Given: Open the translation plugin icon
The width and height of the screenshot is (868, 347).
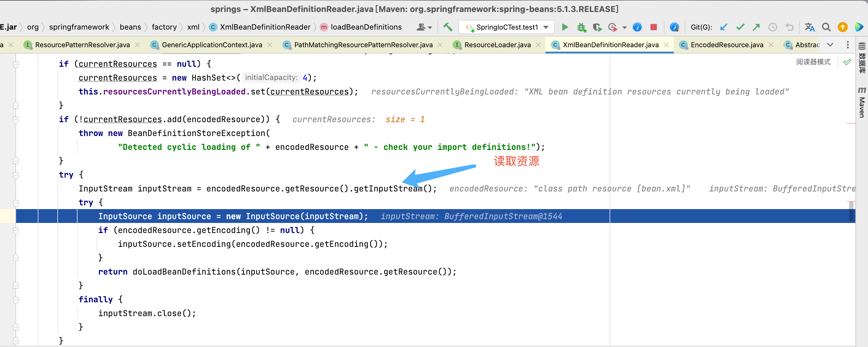Looking at the screenshot, I should [x=809, y=27].
